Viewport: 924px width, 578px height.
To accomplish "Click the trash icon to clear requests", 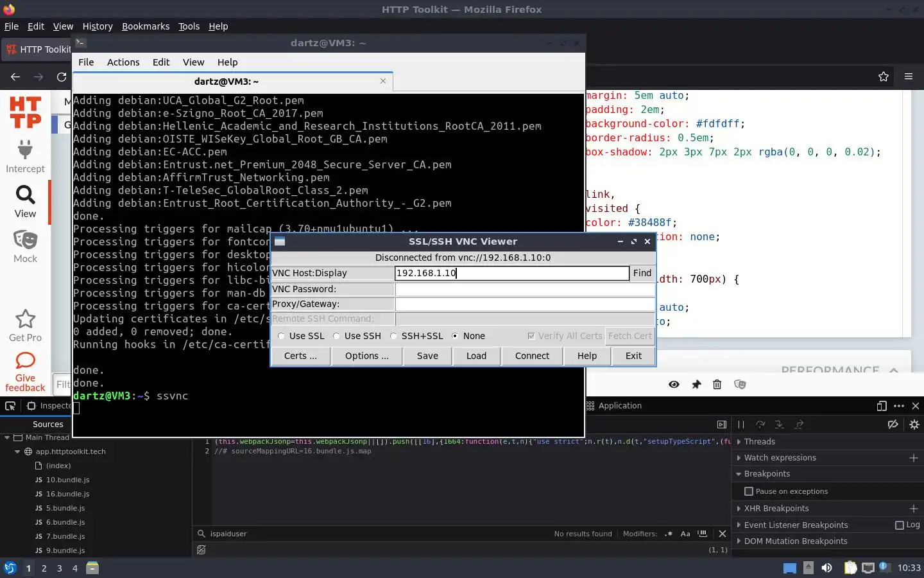I will 717,384.
